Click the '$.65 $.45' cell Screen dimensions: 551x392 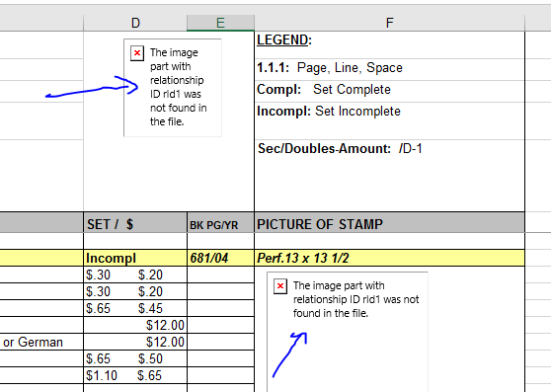[x=135, y=308]
